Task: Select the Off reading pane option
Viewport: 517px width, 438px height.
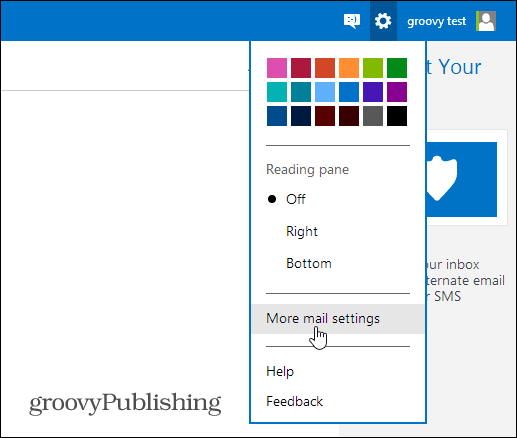Action: pos(295,199)
